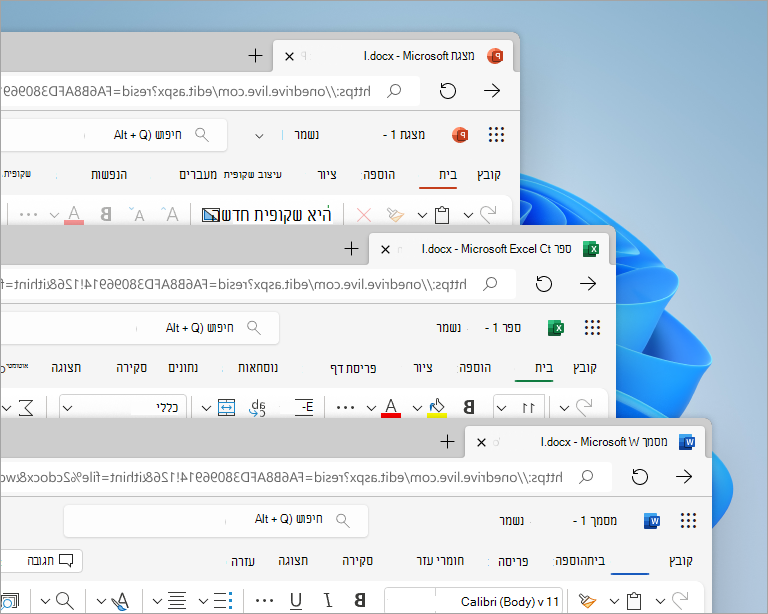Apply font color A in PowerPoint toolbar
This screenshot has height=614, width=768.
pos(74,214)
